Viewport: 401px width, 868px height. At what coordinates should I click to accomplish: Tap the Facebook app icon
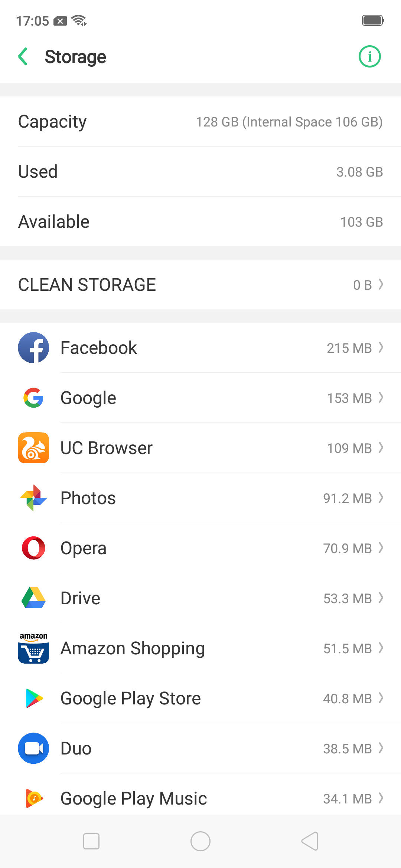coord(33,348)
